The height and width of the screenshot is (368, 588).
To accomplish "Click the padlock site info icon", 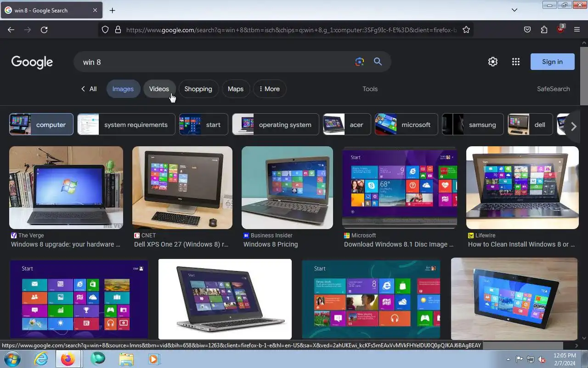I will click(118, 29).
